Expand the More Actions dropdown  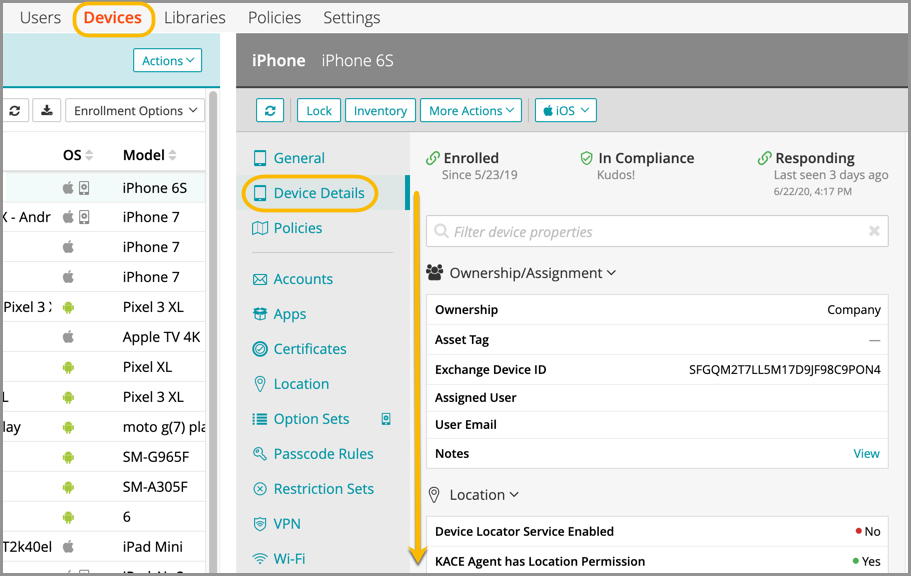tap(471, 110)
